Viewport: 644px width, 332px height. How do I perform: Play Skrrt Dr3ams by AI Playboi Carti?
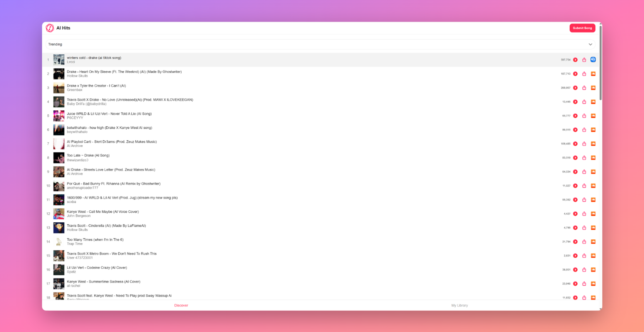point(575,144)
